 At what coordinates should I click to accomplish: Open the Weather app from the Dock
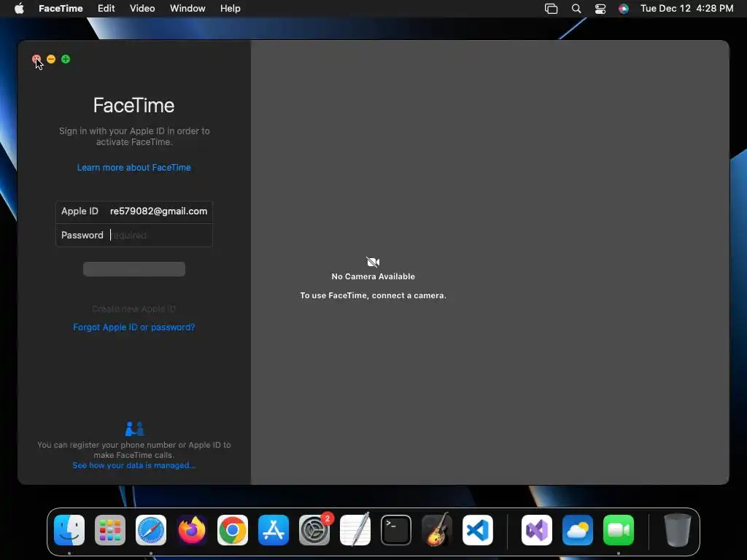pos(578,530)
